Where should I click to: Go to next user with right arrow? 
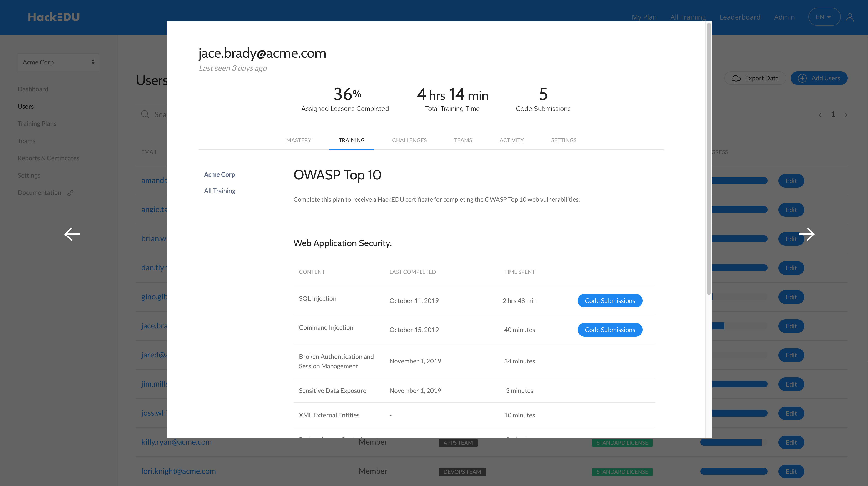pos(807,234)
